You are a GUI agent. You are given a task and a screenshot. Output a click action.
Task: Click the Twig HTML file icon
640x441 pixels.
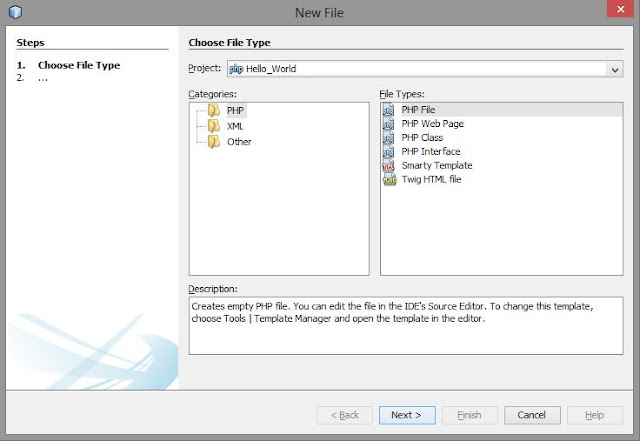click(x=389, y=179)
